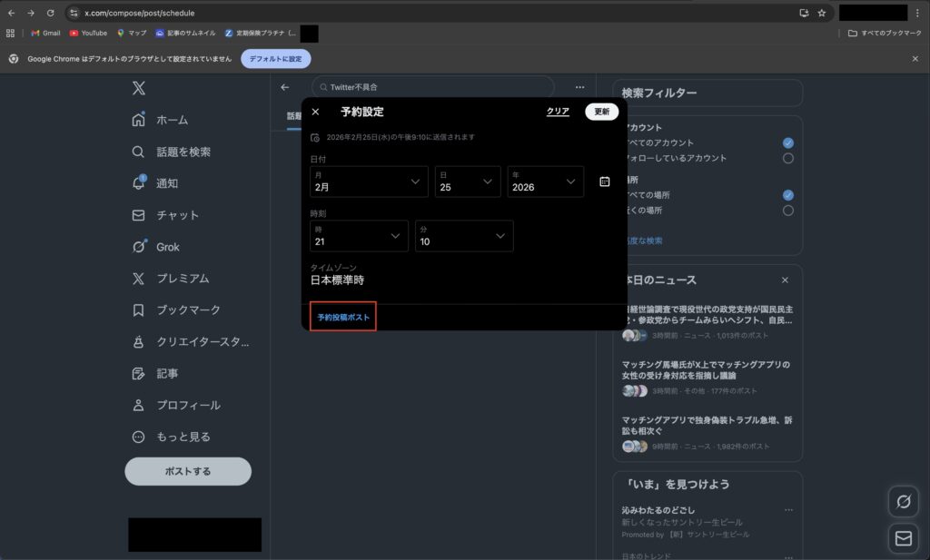Open messages via the envelope icon bottom right
This screenshot has width=930, height=560.
tap(903, 538)
